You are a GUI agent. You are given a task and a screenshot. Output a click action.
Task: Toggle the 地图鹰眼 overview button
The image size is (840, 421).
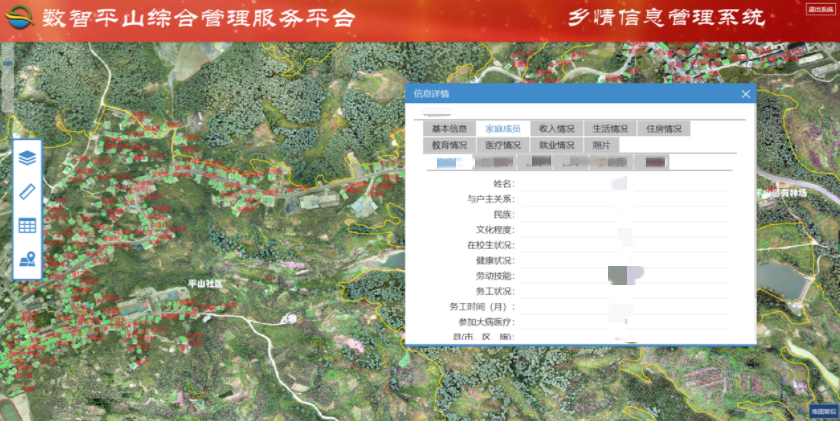tap(823, 411)
